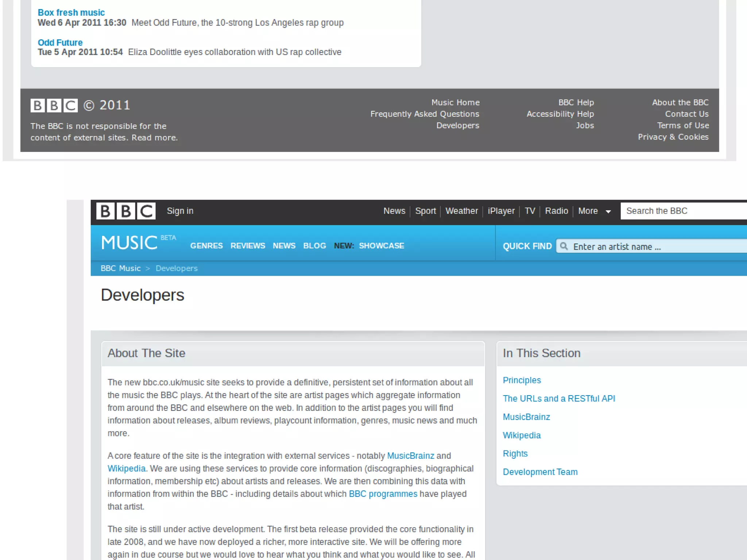Open the Rights section link
Viewport: 747px width, 560px height.
(x=515, y=454)
